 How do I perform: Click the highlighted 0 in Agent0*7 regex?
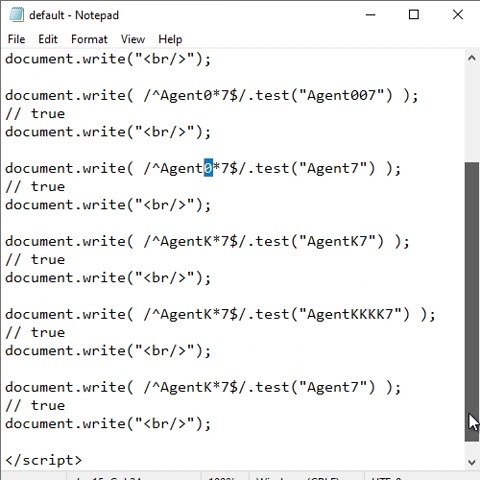208,168
